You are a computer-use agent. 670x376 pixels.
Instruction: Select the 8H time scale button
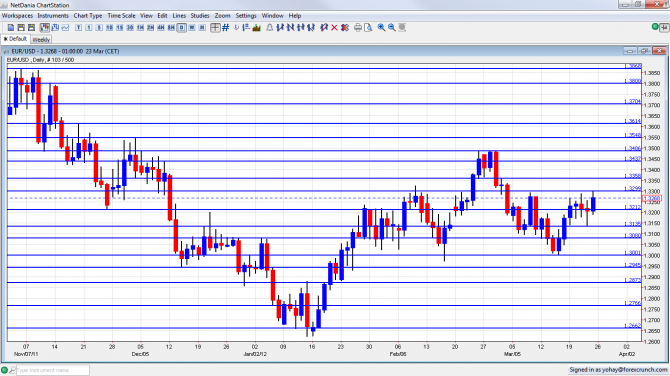[171, 27]
